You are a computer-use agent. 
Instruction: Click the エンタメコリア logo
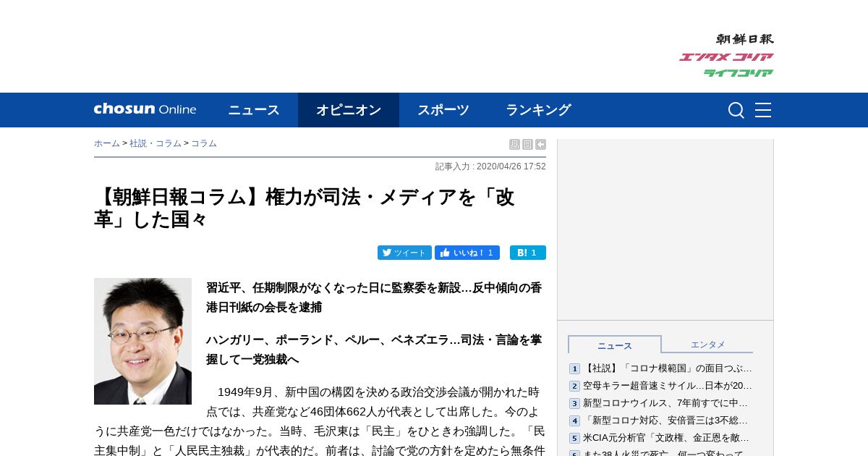pyautogui.click(x=726, y=57)
